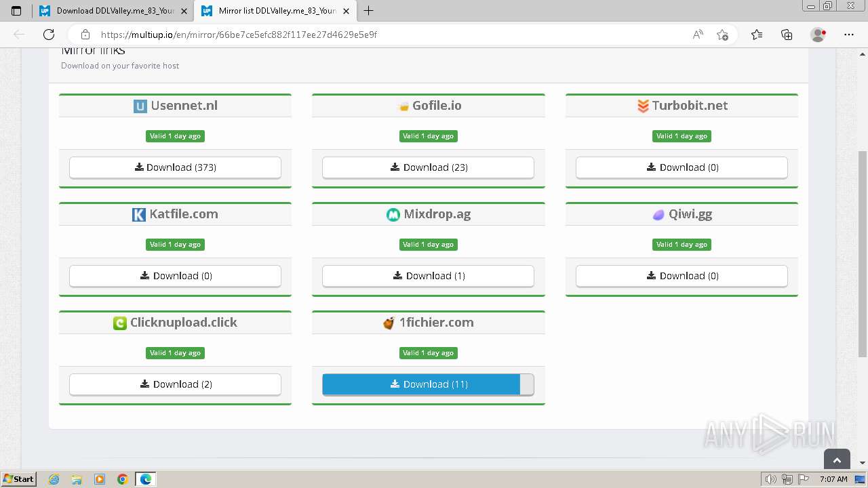View site information padlock icon
This screenshot has width=868, height=488.
[85, 35]
